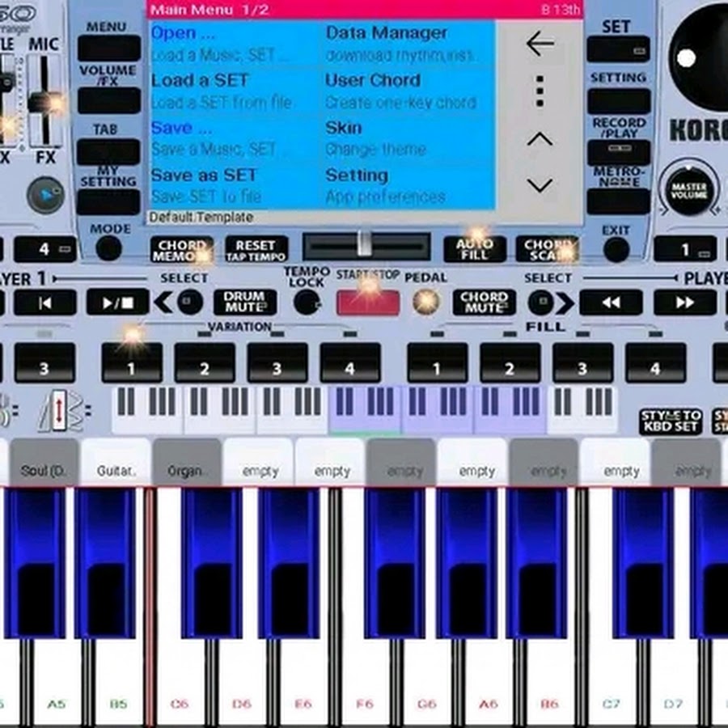Play the C6 piano key
The image size is (728, 728).
pyautogui.click(x=180, y=673)
